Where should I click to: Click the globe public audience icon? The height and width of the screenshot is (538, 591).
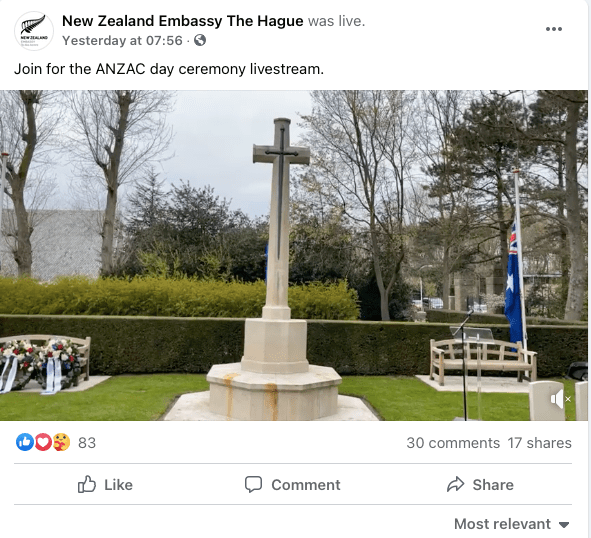[200, 40]
